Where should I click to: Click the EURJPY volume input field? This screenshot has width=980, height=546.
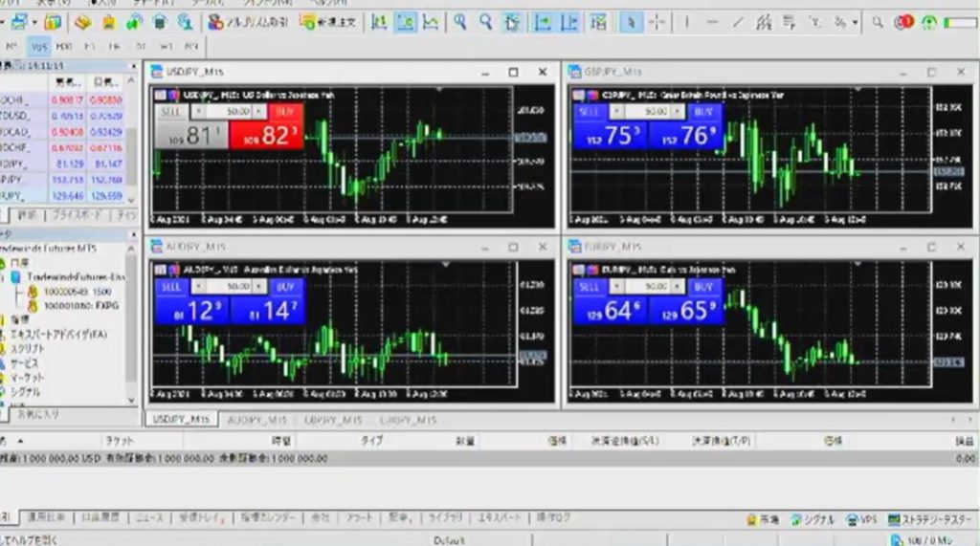655,287
